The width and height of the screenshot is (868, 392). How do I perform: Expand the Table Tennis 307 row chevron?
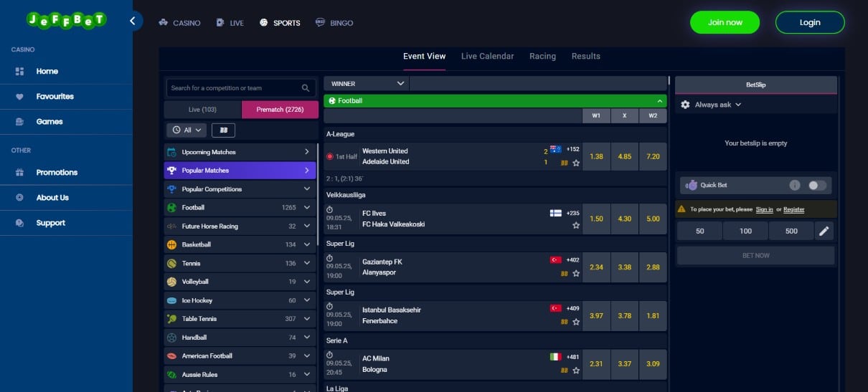pos(306,319)
